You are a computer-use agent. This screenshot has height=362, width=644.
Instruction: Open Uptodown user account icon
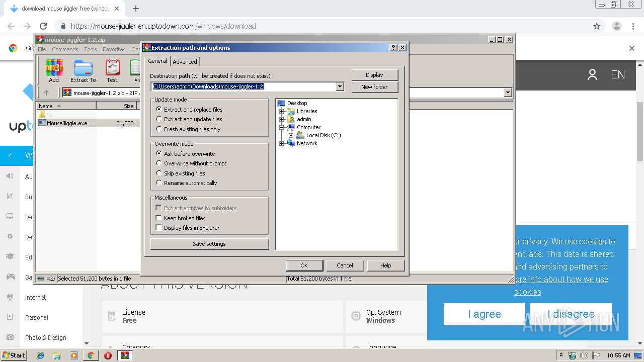coord(592,75)
